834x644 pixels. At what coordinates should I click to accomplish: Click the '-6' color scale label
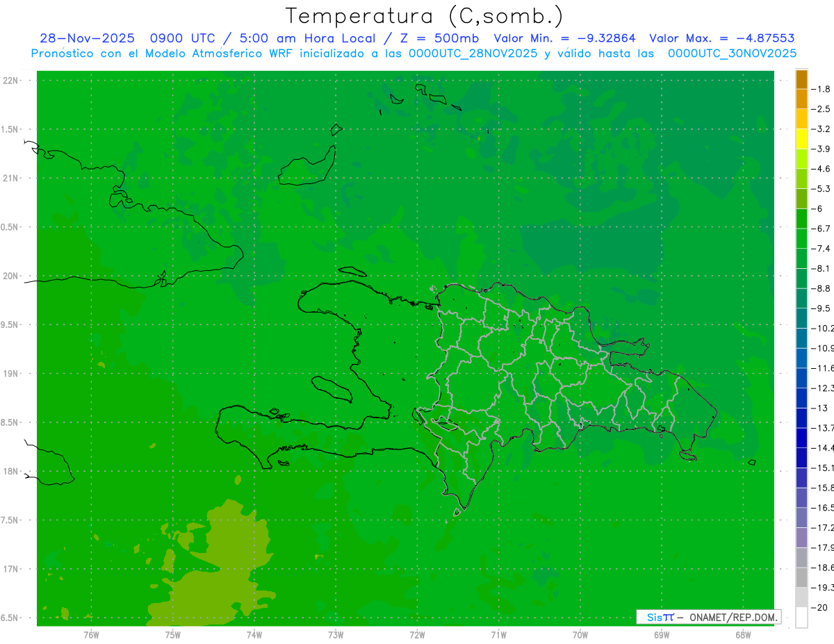[817, 208]
